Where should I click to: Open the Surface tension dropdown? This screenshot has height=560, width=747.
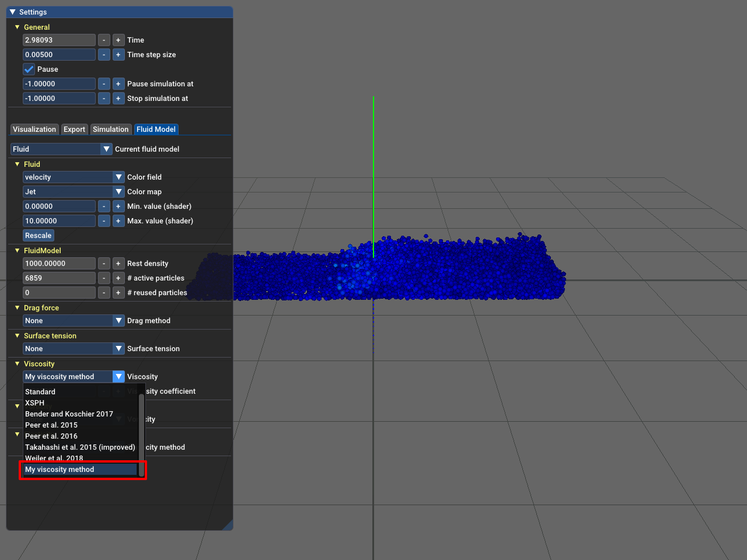pos(74,349)
